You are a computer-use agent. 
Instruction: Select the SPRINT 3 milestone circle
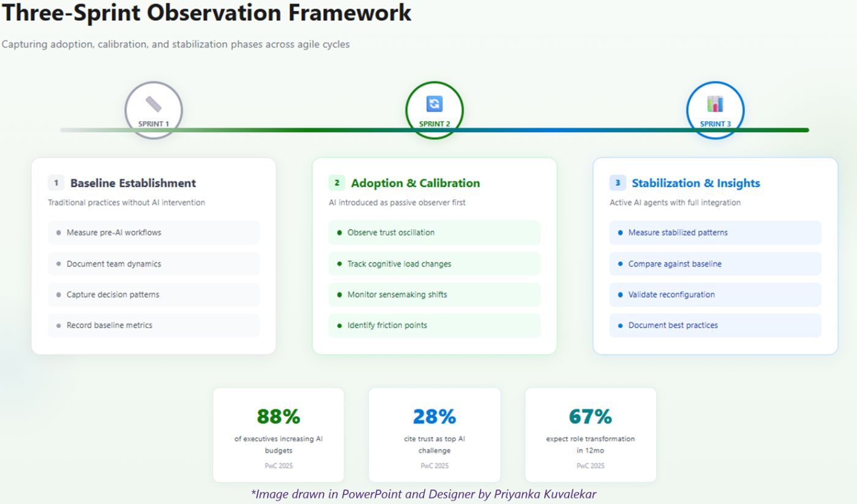715,110
